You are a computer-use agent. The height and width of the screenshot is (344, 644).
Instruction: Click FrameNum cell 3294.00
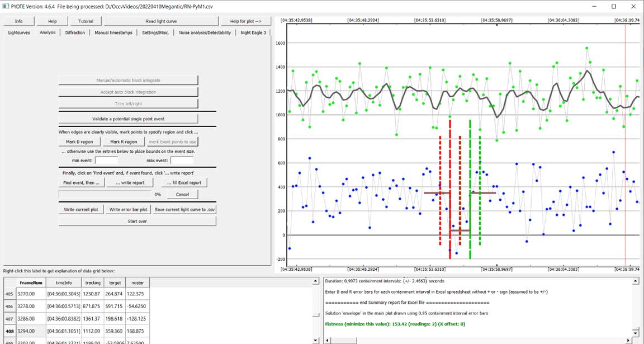[x=30, y=331]
